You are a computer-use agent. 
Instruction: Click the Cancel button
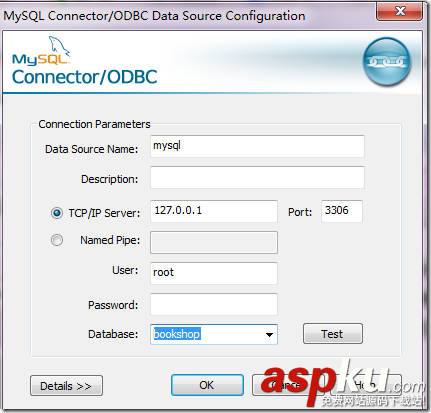point(289,385)
